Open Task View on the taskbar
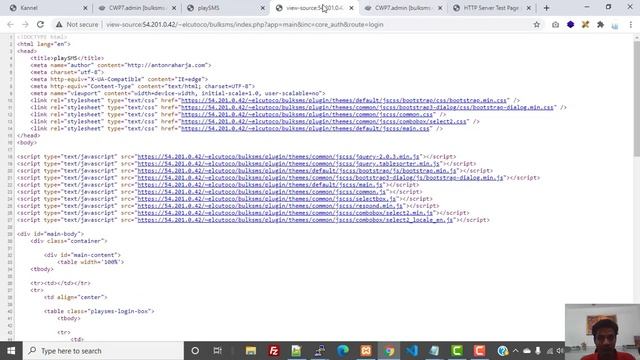The width and height of the screenshot is (640, 360). [x=218, y=351]
